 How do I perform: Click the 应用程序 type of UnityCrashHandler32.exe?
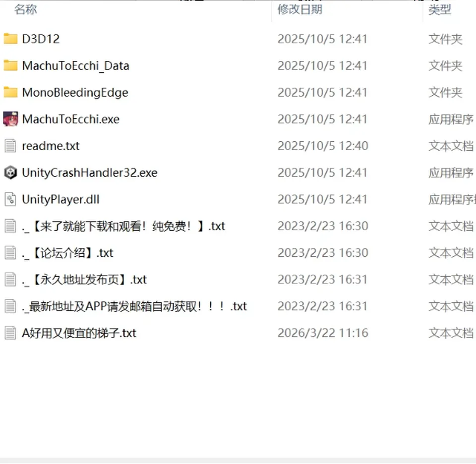click(x=451, y=173)
